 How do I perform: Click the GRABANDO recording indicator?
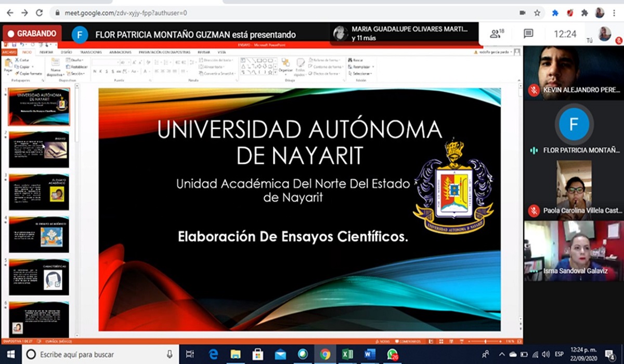point(31,33)
